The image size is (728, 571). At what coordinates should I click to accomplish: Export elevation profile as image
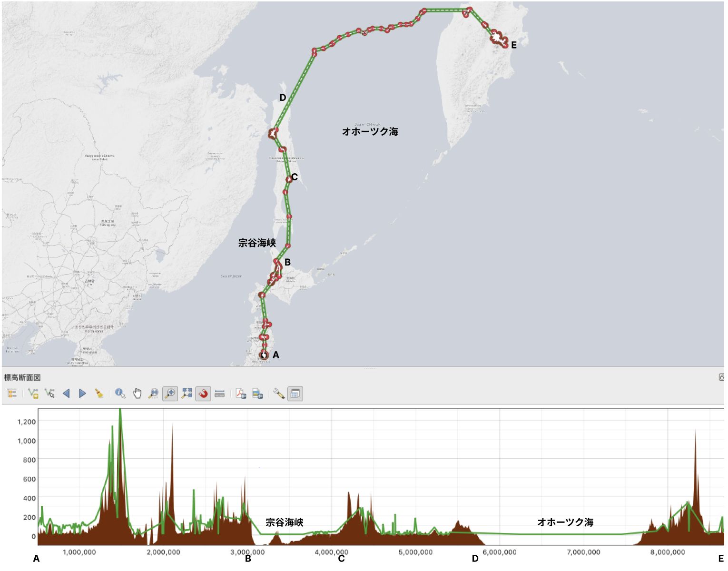(257, 394)
